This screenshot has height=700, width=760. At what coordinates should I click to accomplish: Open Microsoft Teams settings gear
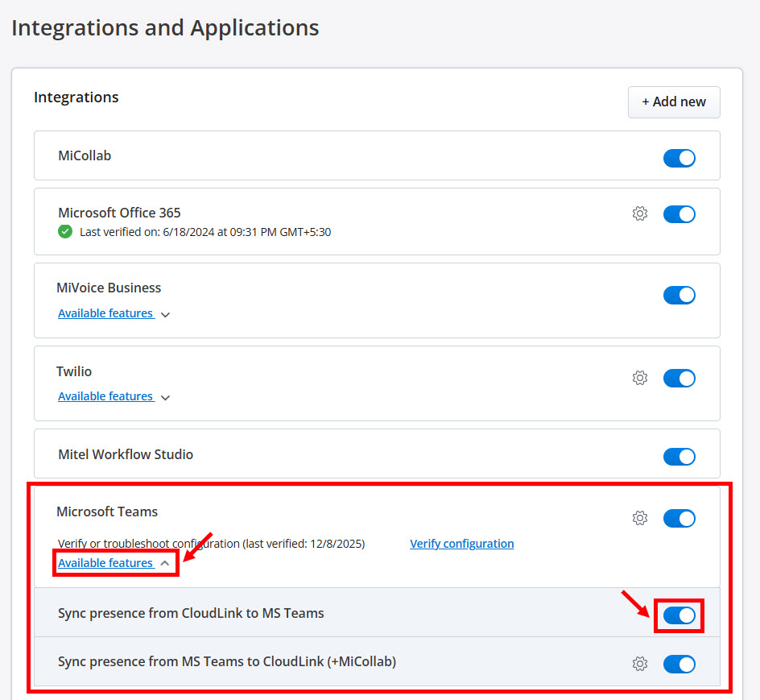[x=640, y=518]
